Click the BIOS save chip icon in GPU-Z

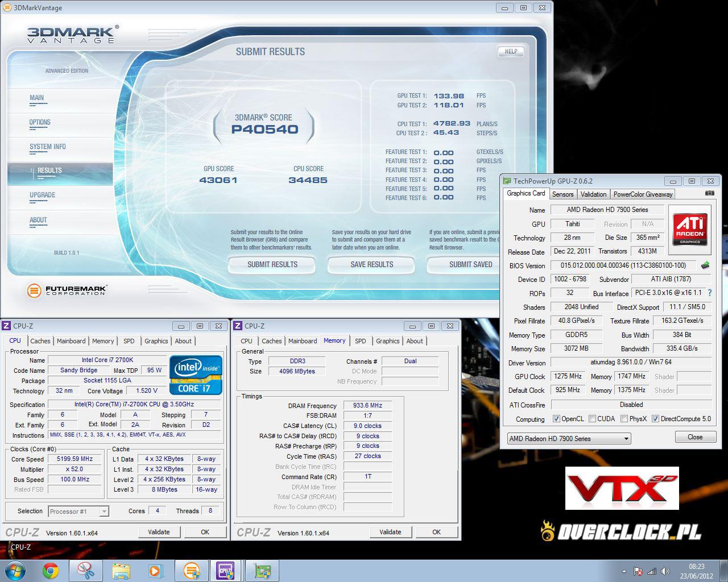tap(705, 265)
